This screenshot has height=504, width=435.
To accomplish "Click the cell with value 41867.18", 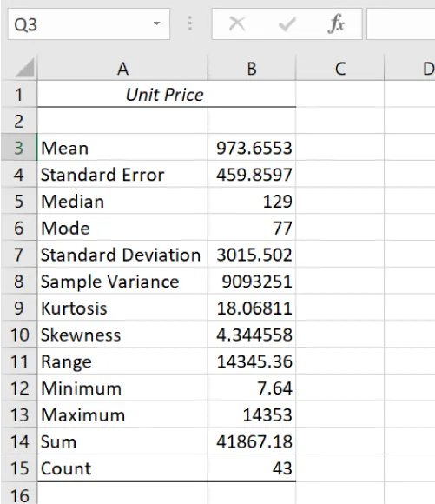I will click(252, 441).
